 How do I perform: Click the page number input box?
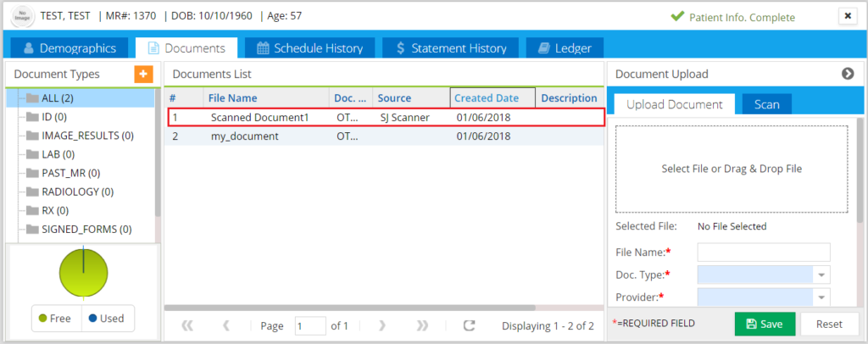310,325
